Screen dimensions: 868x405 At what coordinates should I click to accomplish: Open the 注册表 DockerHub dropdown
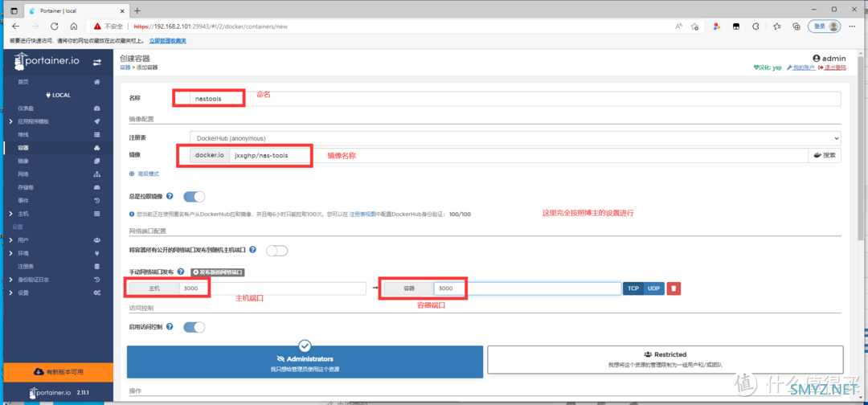pyautogui.click(x=515, y=137)
